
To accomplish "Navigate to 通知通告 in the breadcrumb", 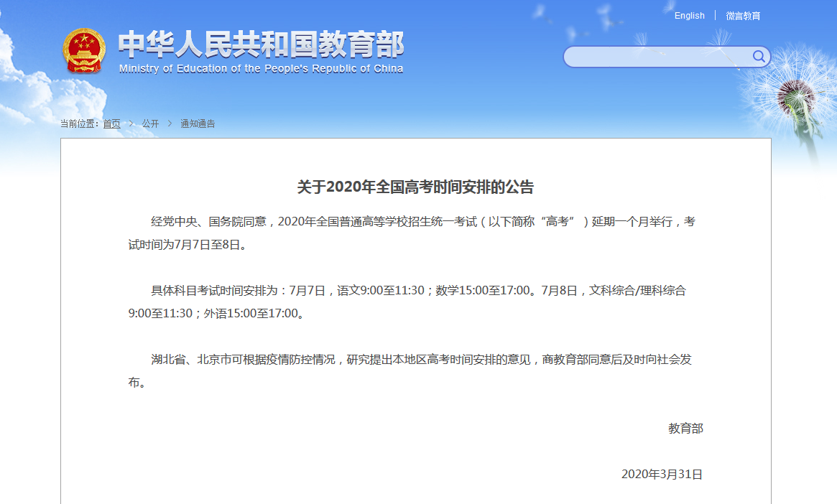I will [198, 123].
